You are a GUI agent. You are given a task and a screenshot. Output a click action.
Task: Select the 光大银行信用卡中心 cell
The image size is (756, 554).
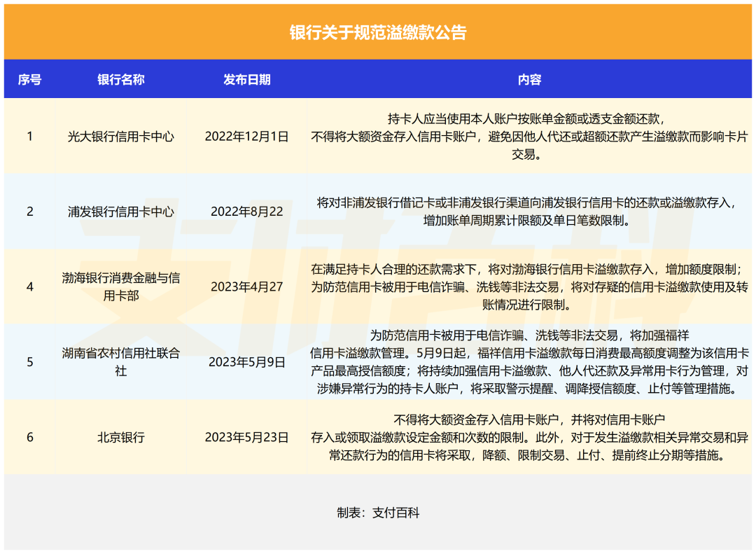[x=121, y=137]
